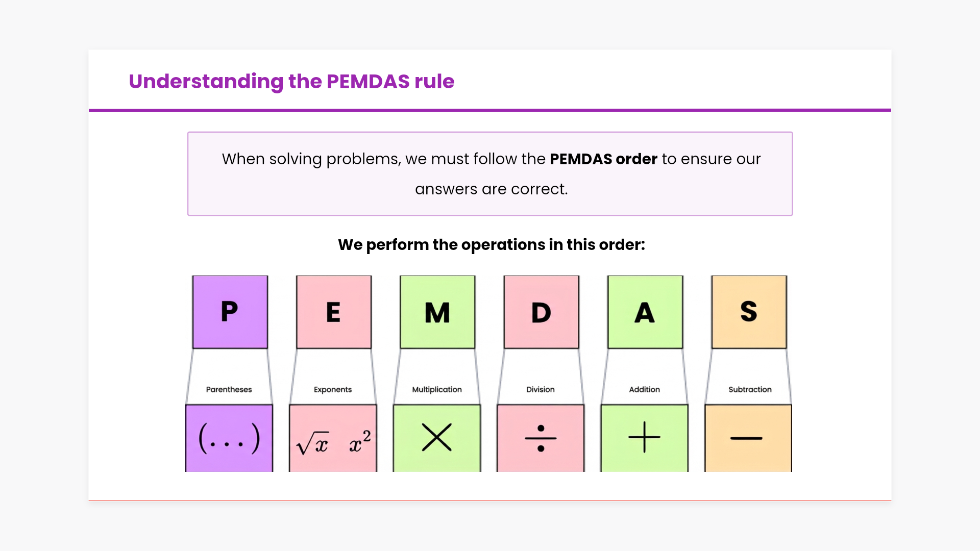This screenshot has height=551, width=980.
Task: Click the green letter A tile
Action: pyautogui.click(x=645, y=312)
